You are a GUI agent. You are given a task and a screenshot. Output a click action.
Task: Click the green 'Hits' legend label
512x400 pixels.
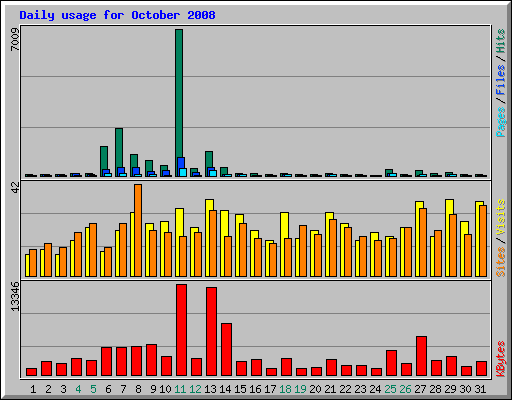pos(500,41)
